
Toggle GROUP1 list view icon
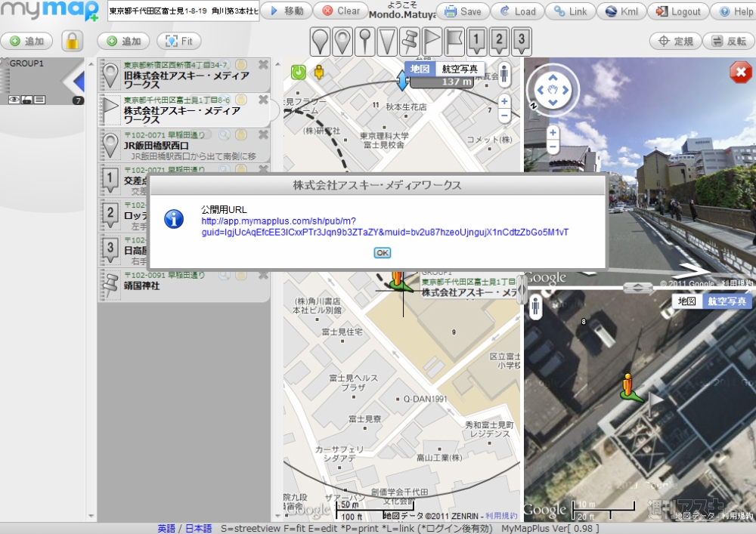coord(39,100)
